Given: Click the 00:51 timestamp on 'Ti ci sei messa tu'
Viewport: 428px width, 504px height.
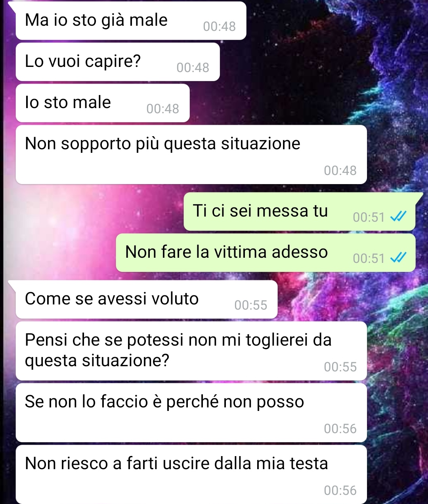Looking at the screenshot, I should click(x=369, y=217).
